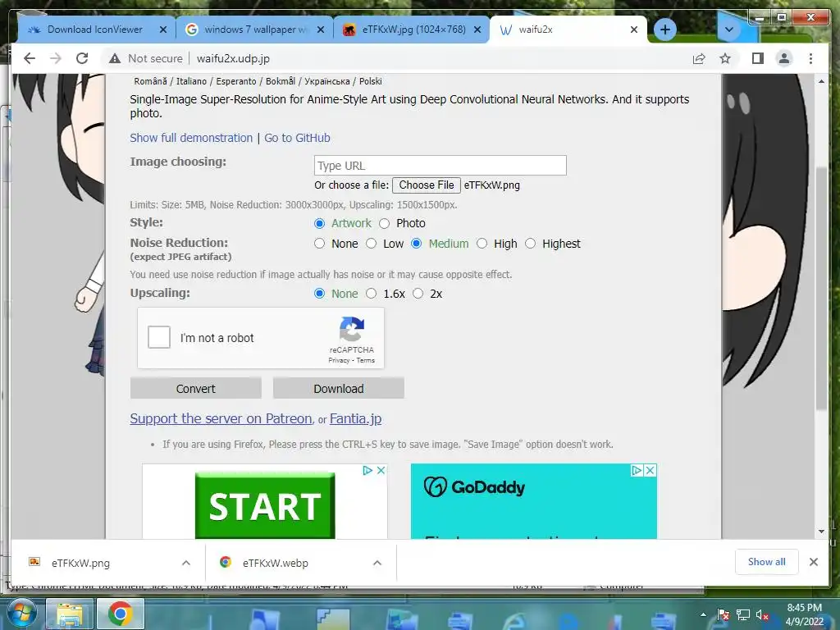
Task: Expand options for eTFKxW.webp download
Action: [x=377, y=563]
